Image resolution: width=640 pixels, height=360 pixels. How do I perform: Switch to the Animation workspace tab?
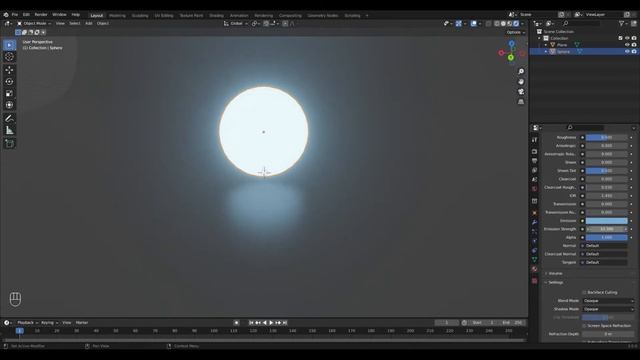pyautogui.click(x=239, y=16)
